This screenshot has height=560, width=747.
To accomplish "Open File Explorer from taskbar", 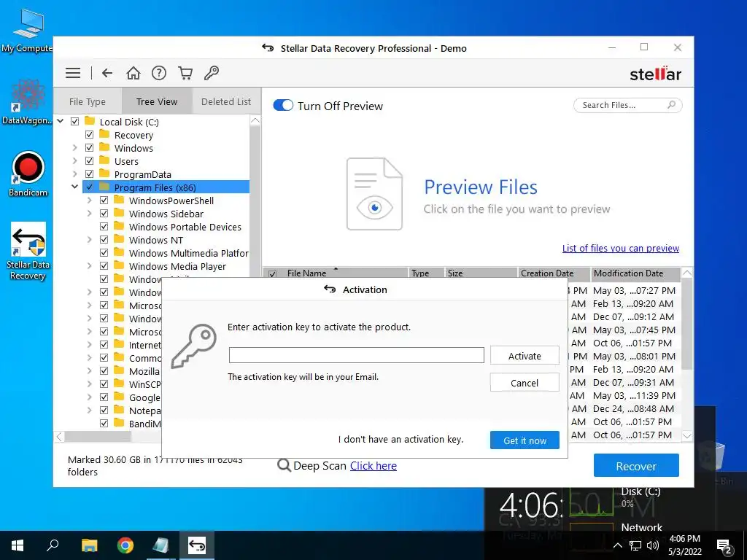I will pos(89,545).
